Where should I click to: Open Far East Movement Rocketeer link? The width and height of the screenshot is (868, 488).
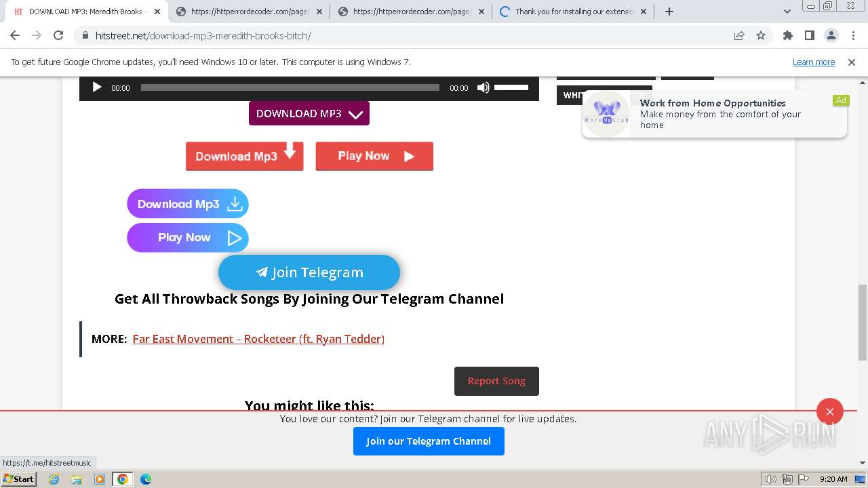tap(258, 339)
